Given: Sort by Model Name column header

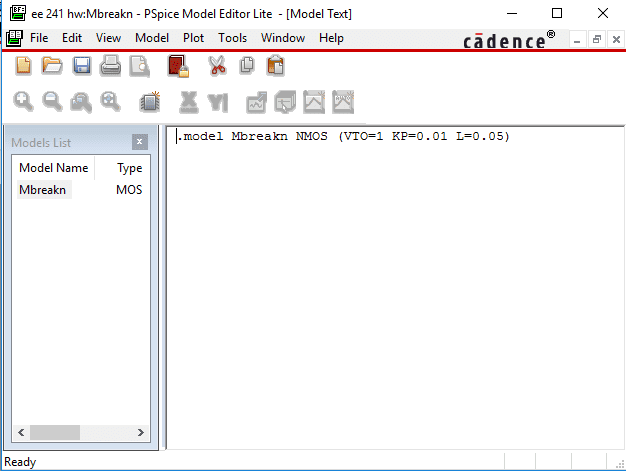Looking at the screenshot, I should 53,168.
